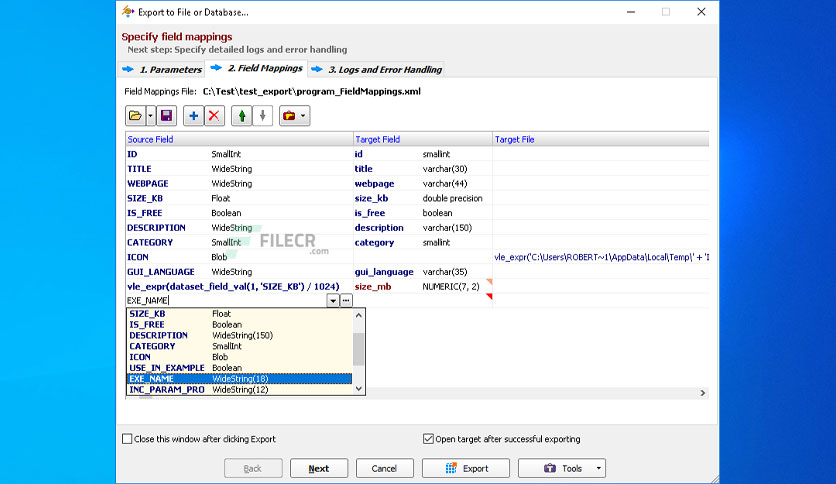Close the Export to File window
Screen dimensions: 836x484
click(701, 12)
